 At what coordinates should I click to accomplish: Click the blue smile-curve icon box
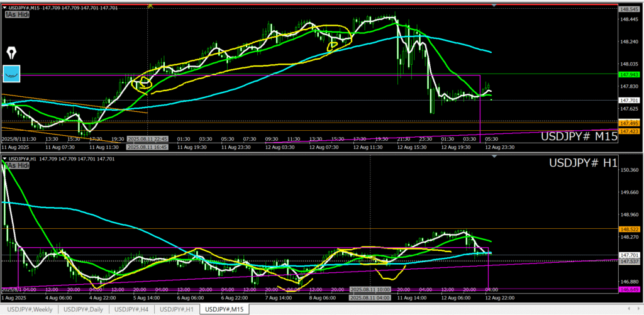(x=11, y=74)
